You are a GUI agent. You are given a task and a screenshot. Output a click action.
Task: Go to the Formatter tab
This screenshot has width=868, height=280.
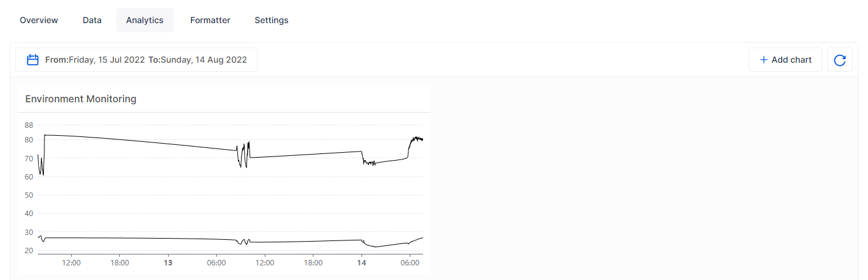click(210, 20)
